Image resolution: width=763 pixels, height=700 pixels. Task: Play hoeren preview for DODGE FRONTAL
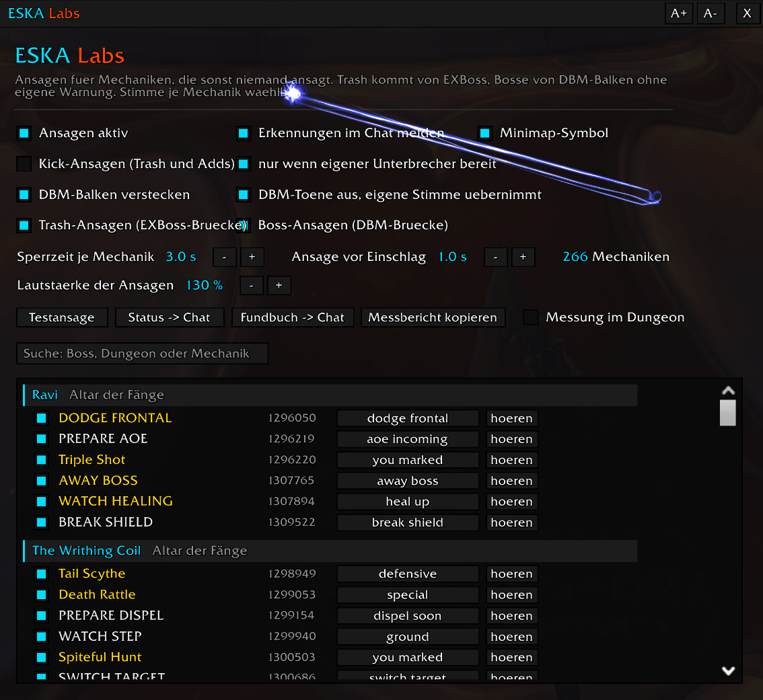click(x=512, y=418)
